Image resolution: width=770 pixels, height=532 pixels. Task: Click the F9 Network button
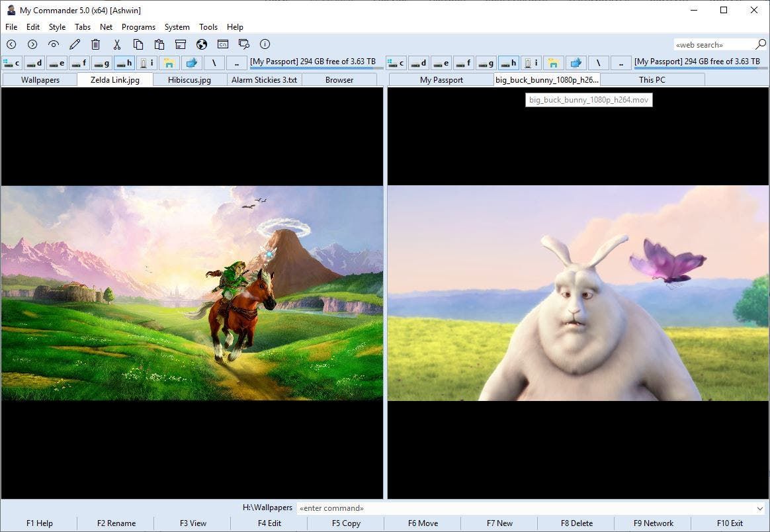pyautogui.click(x=653, y=523)
